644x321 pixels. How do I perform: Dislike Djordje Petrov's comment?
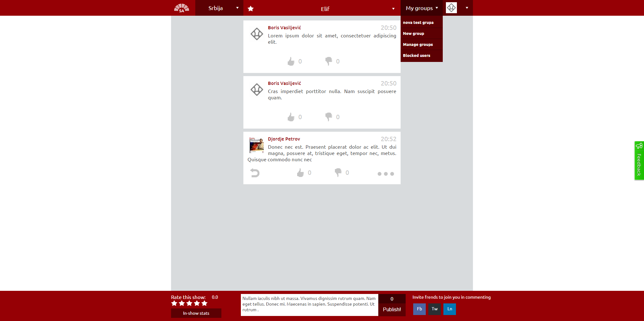338,173
